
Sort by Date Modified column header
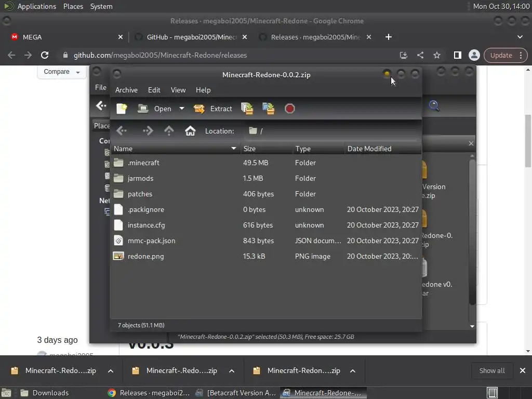click(383, 149)
